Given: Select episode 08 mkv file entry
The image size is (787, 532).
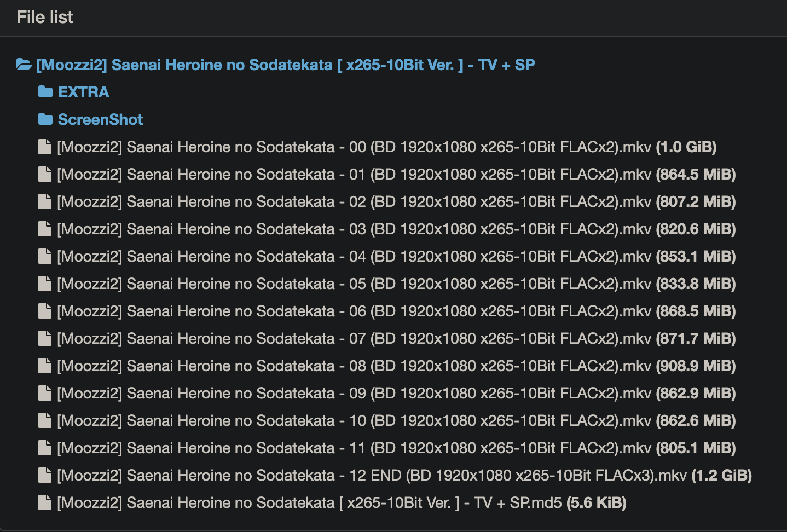Looking at the screenshot, I should click(354, 366).
